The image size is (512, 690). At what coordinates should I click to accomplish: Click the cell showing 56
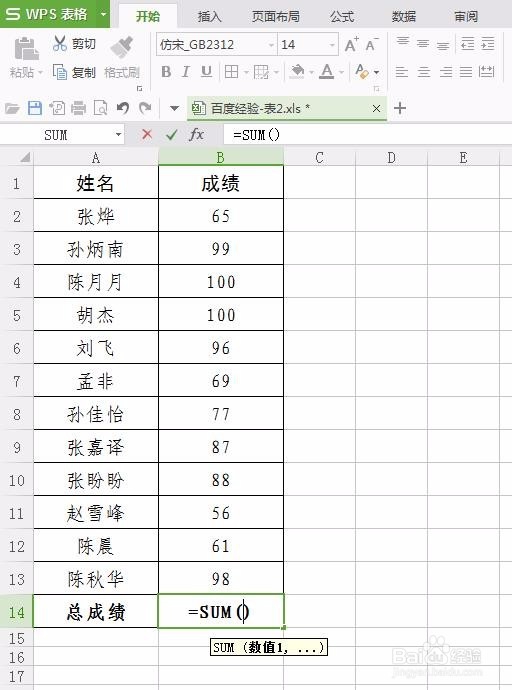[x=221, y=512]
